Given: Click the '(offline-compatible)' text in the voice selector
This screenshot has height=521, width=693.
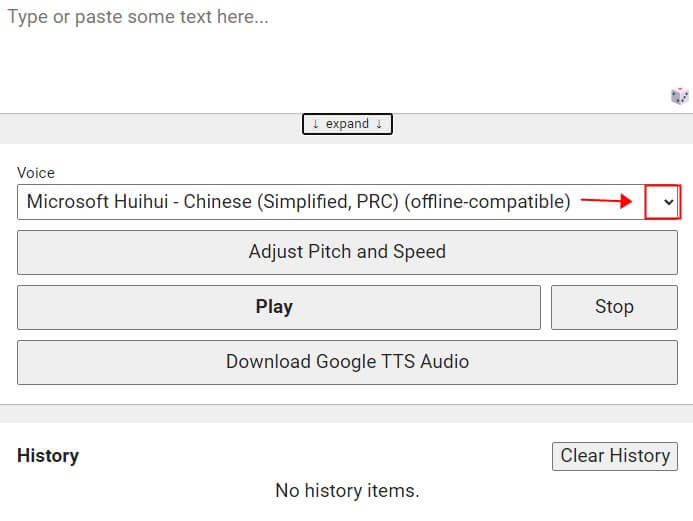Looking at the screenshot, I should pos(487,202).
